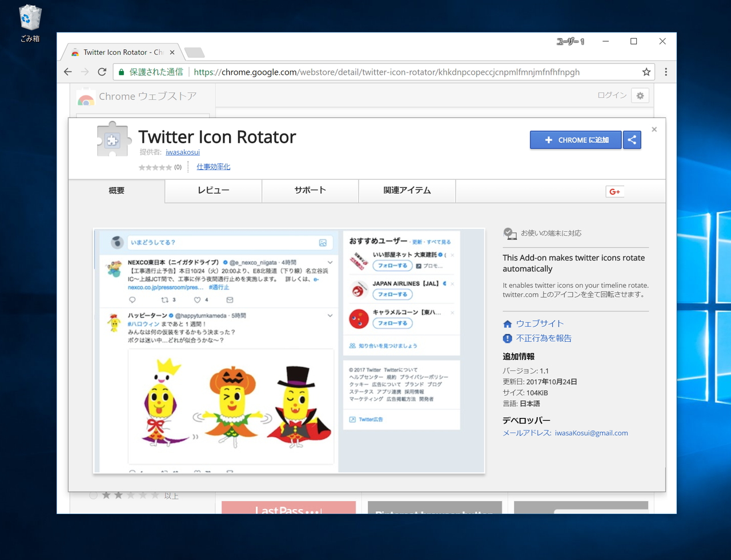Click the lock icon showing 保護された通信
Image resolution: width=731 pixels, height=560 pixels.
coord(121,72)
